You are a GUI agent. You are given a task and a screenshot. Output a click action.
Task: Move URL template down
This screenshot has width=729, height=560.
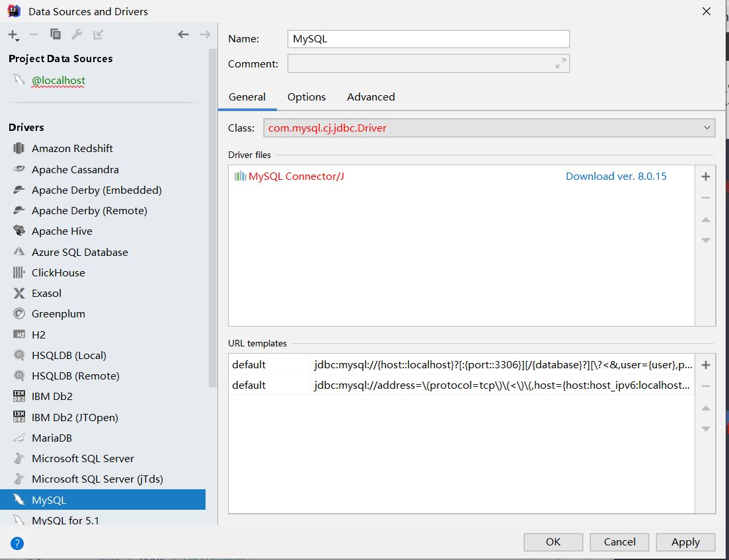coord(705,429)
